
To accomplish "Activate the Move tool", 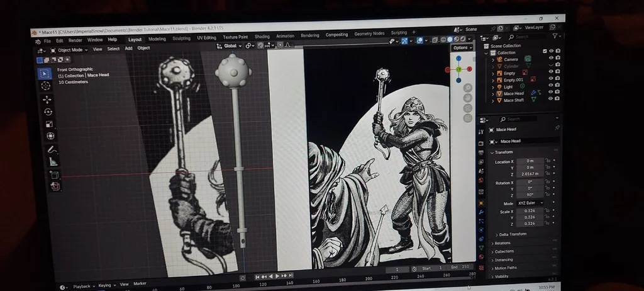I will [x=47, y=100].
